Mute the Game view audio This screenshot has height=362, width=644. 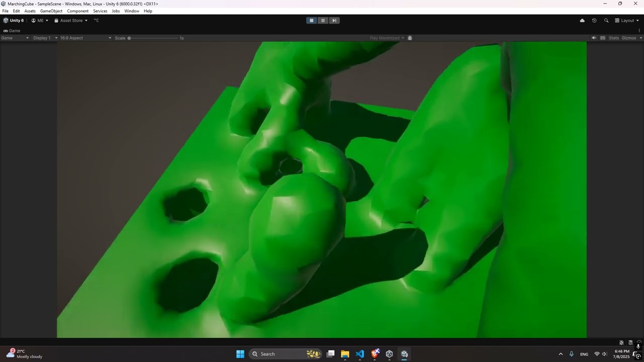coord(594,38)
